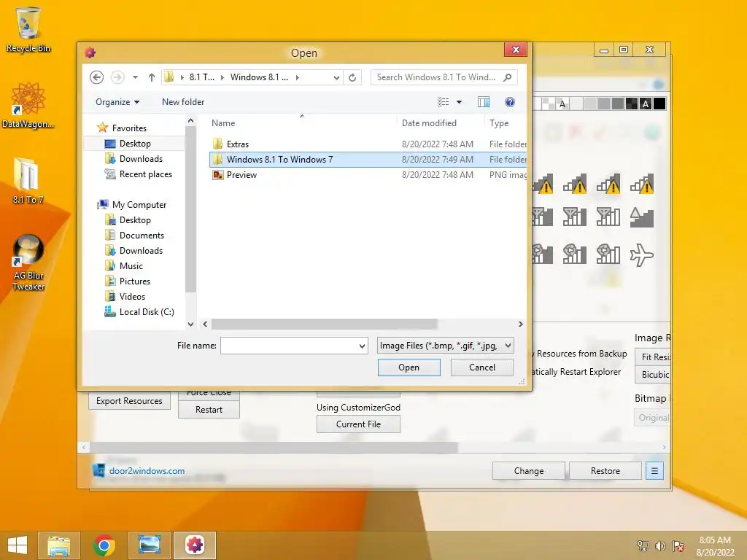Select the airplane mode icon in CustomizerGod
The image size is (747, 560).
tap(642, 254)
